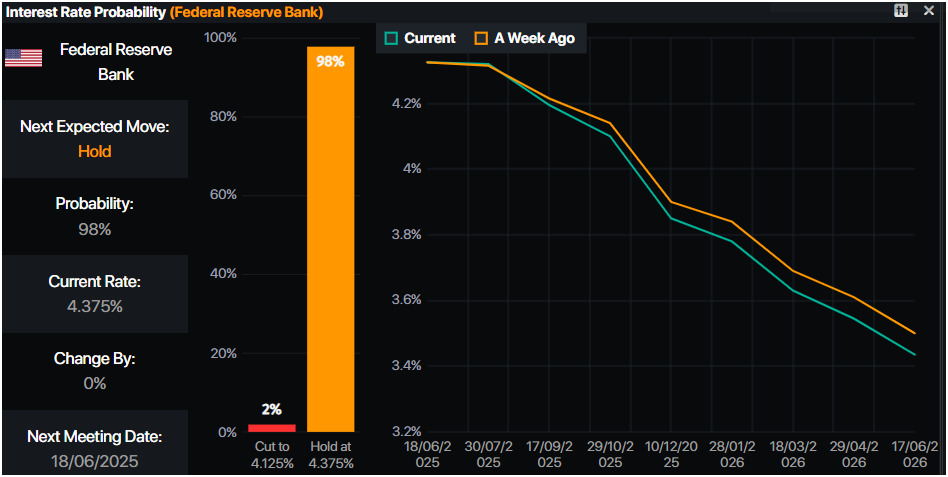Click the '17/09/2025' x-axis date label
The image size is (948, 477).
(x=550, y=455)
